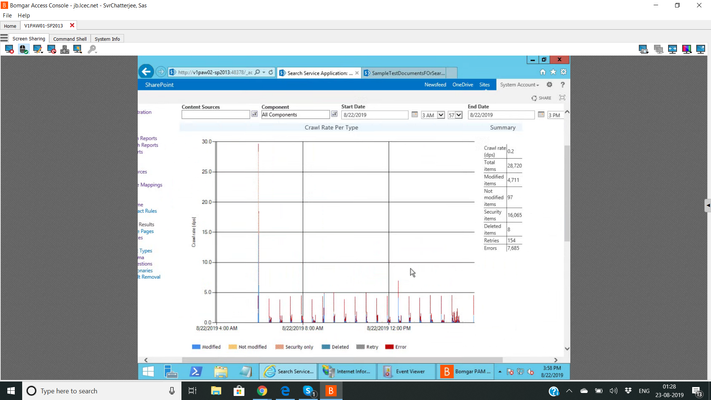
Task: Click the focus content icon next to SHARE
Action: point(562,98)
